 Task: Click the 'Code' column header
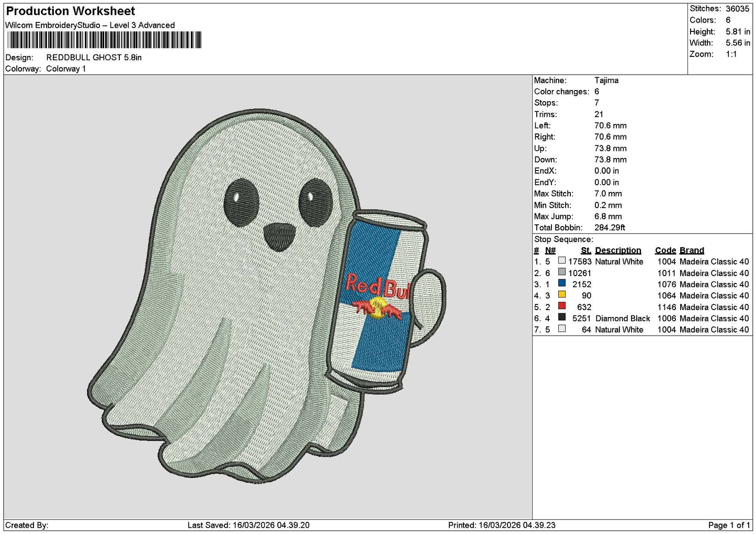[x=665, y=251]
